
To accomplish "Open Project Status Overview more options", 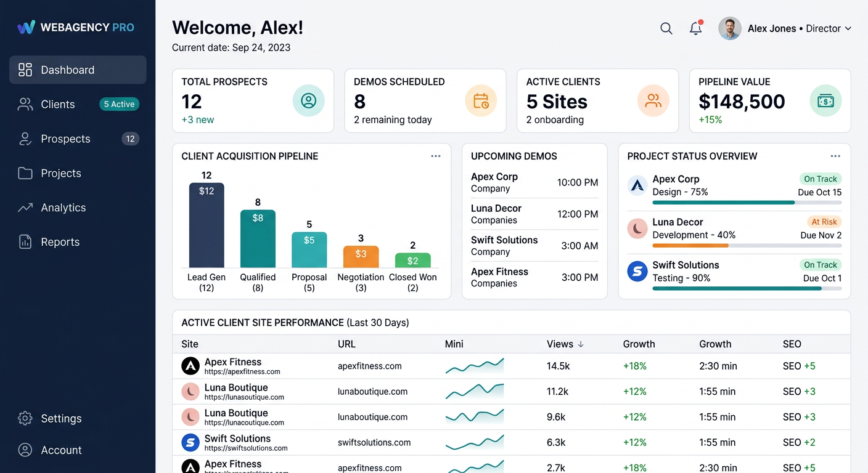I will point(835,156).
